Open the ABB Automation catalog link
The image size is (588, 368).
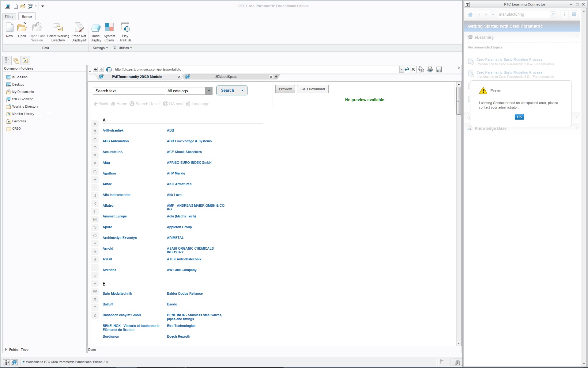(x=115, y=141)
